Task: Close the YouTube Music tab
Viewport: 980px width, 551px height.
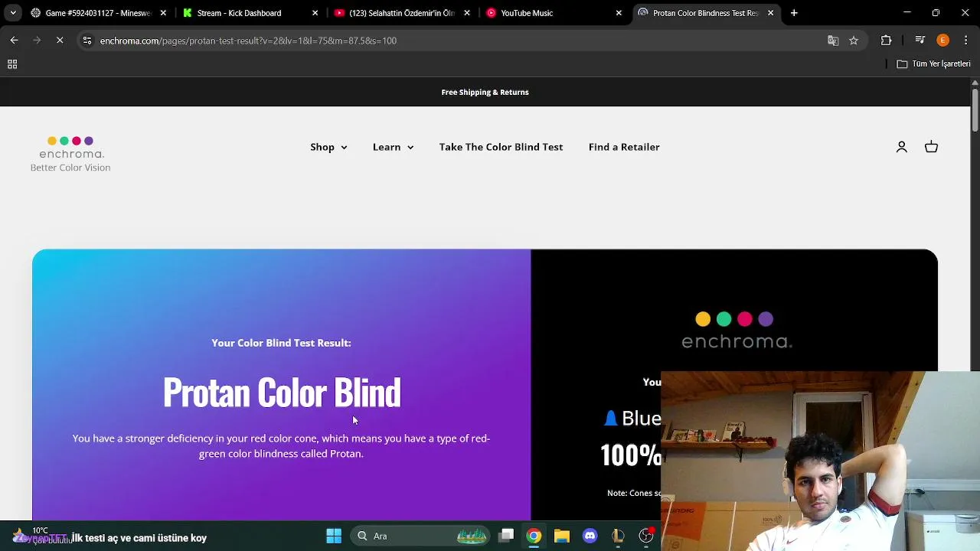Action: pyautogui.click(x=619, y=13)
